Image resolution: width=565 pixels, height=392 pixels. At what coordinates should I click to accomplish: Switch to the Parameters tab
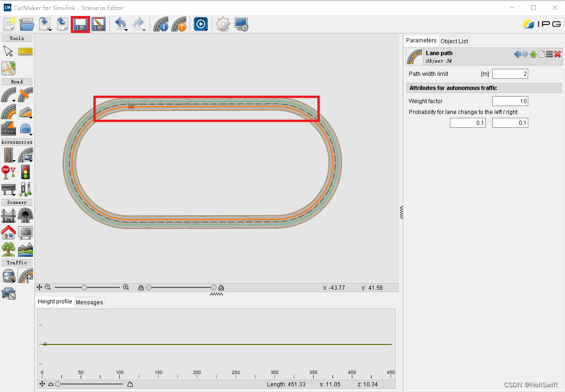[x=421, y=41]
